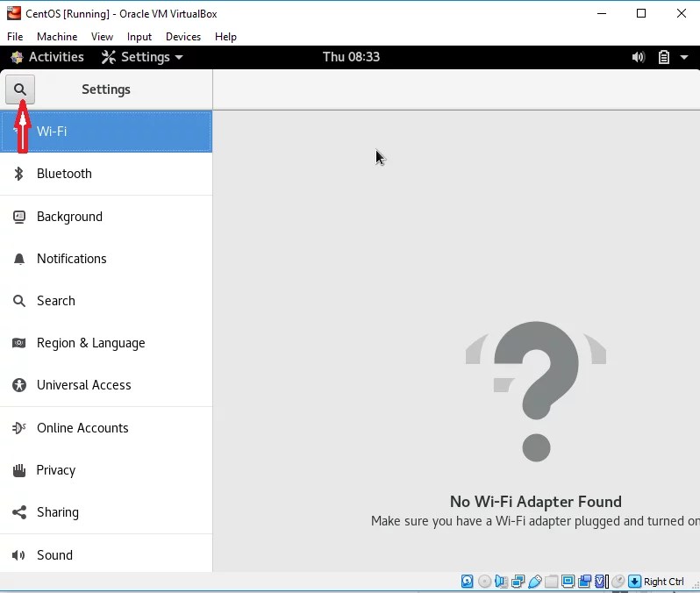Click the mouse integration status icon

(618, 581)
